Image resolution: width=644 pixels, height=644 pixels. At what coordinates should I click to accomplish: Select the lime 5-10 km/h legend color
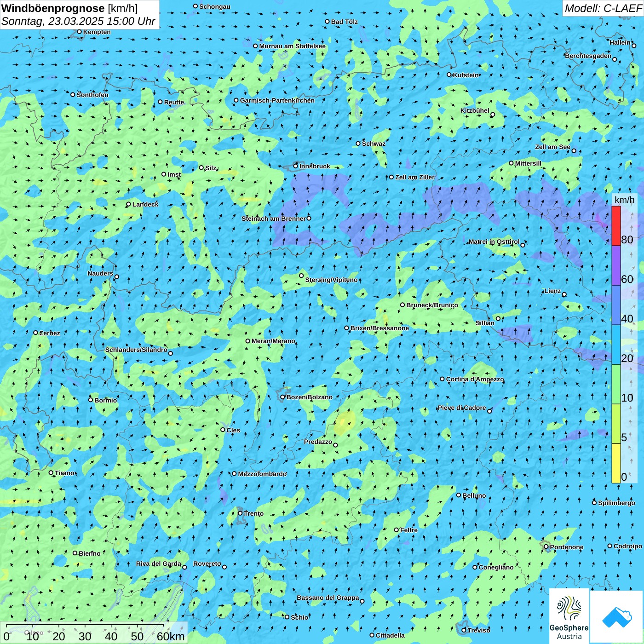pos(616,424)
